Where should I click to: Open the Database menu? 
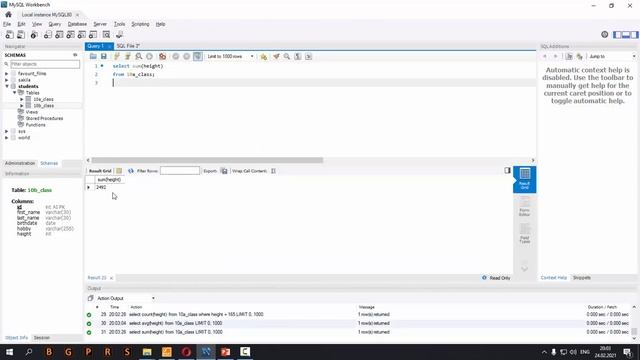tap(77, 24)
